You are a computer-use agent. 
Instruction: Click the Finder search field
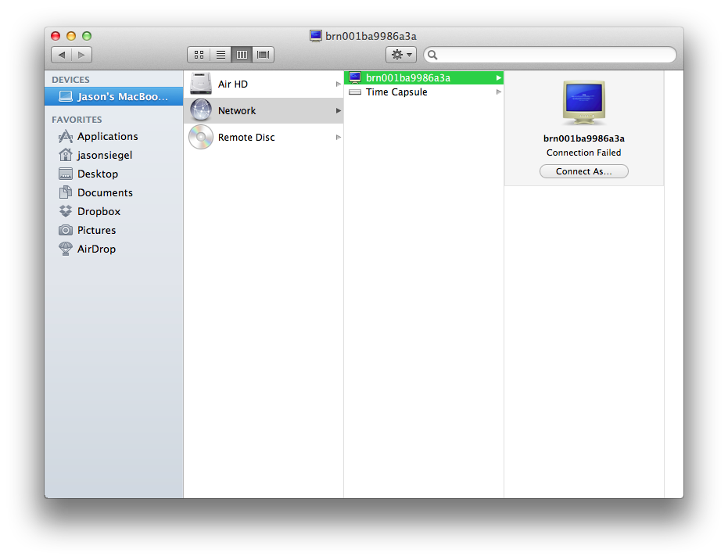(x=550, y=55)
